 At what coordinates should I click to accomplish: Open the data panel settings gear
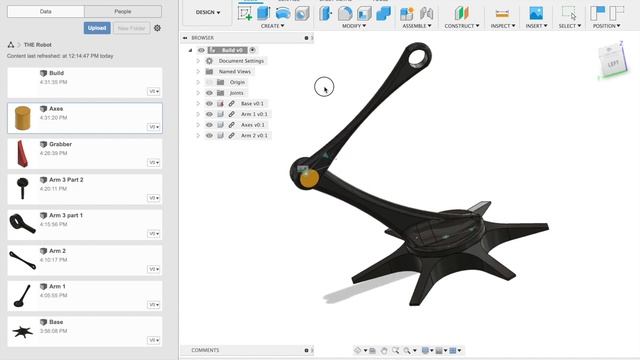(x=157, y=28)
